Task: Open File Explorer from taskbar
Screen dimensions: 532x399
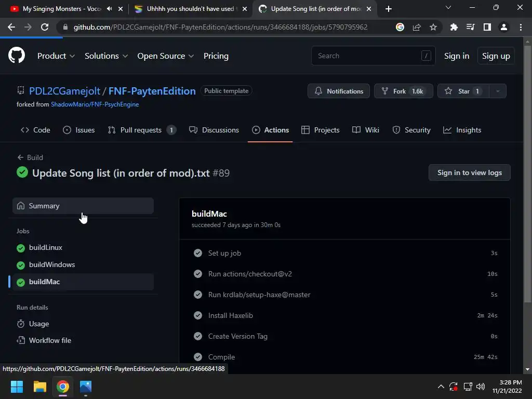Action: point(39,387)
